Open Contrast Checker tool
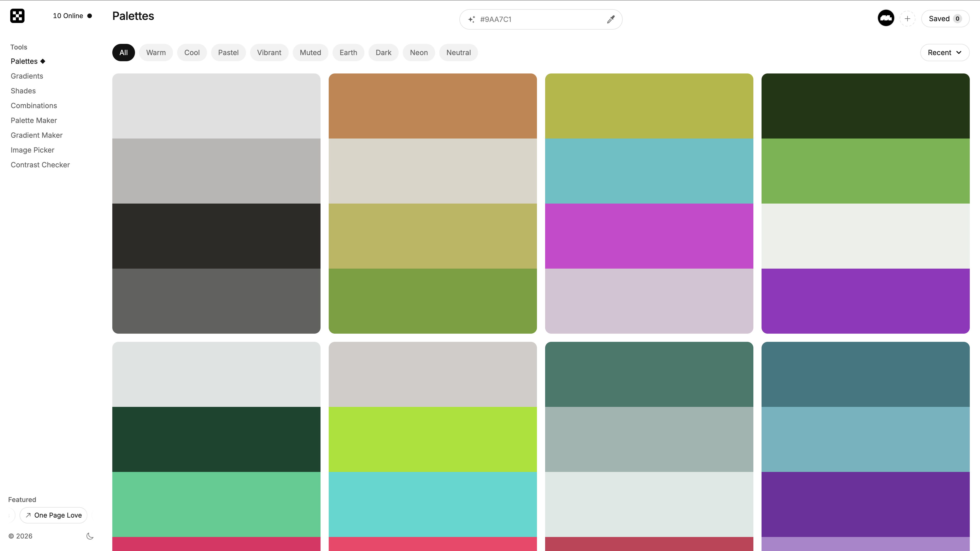 [x=40, y=165]
